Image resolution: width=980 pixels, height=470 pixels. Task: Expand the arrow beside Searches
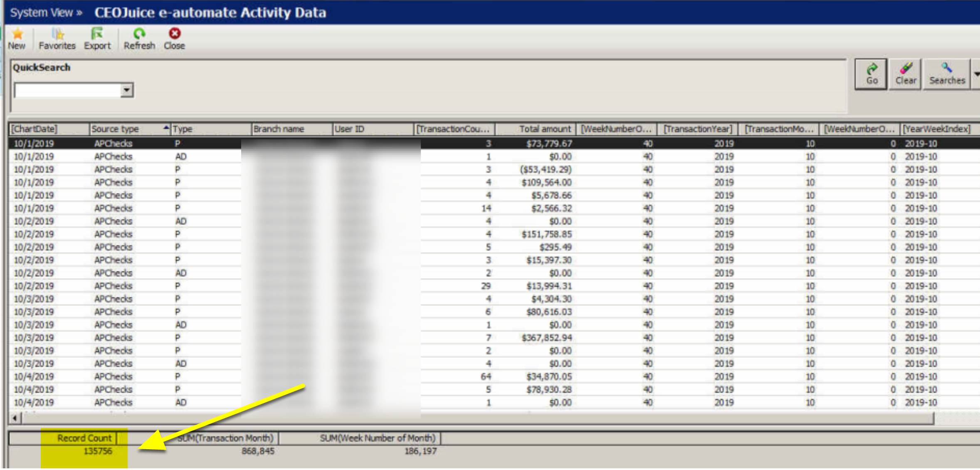tap(976, 74)
